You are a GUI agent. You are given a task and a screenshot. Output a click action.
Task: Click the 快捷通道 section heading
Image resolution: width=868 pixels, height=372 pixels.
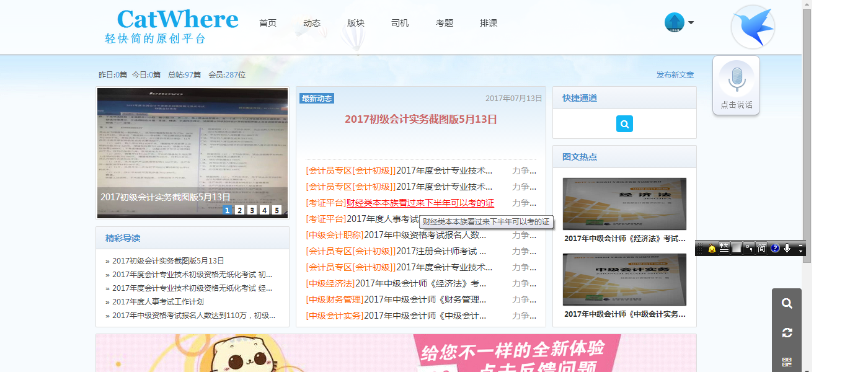click(580, 98)
